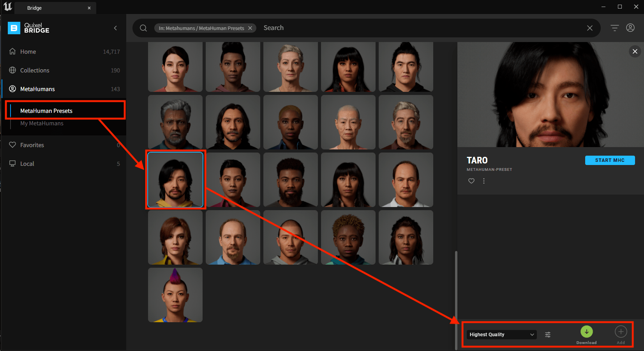Viewport: 644px width, 351px height.
Task: Select the pink mohawk MetaHuman thumbnail
Action: 175,295
